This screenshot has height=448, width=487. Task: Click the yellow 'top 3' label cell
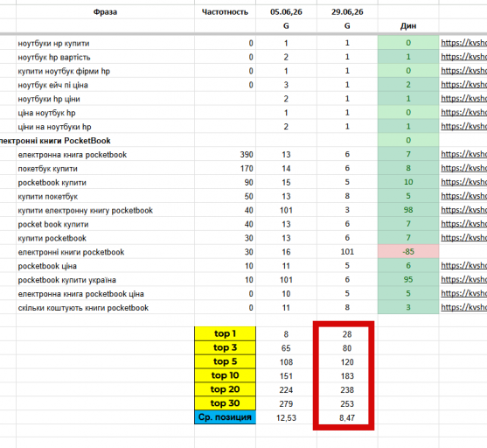[x=226, y=347]
